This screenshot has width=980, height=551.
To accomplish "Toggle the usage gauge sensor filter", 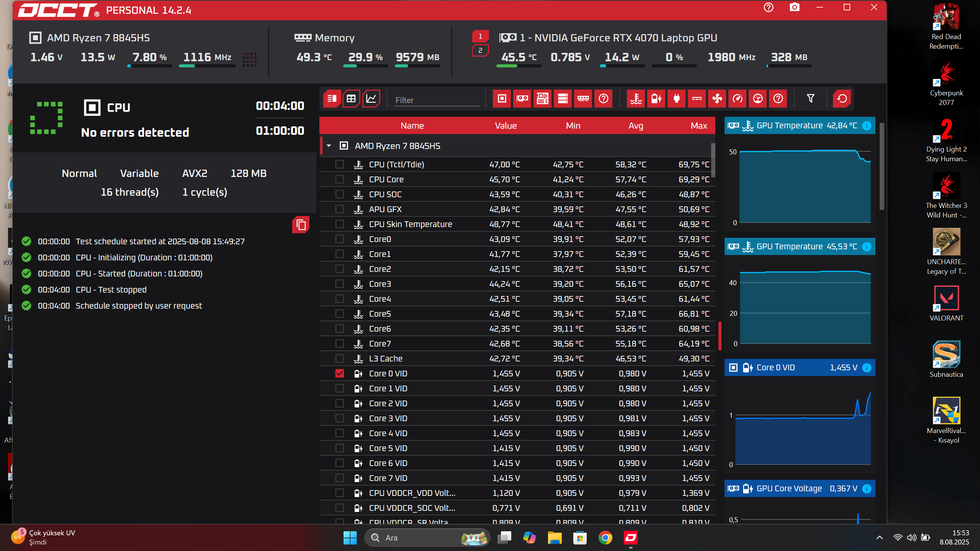I will tap(758, 99).
